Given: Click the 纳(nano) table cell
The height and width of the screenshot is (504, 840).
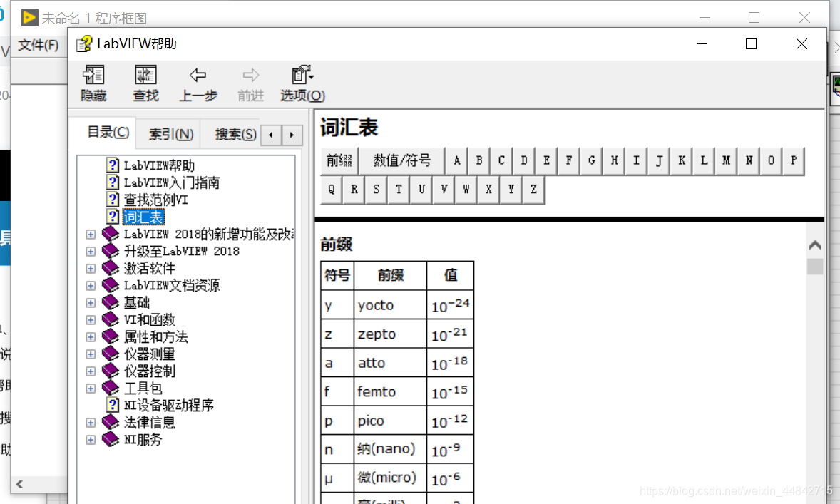Looking at the screenshot, I should 391,449.
